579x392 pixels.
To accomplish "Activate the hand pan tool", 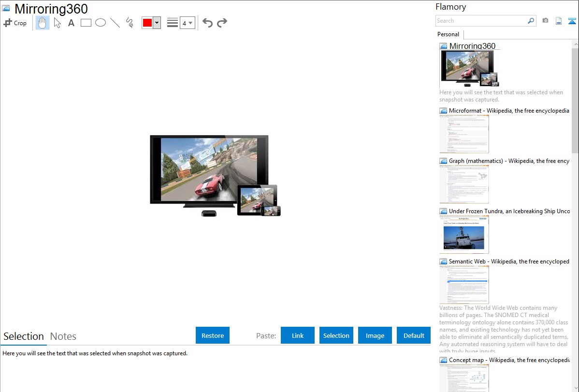I will tap(43, 23).
